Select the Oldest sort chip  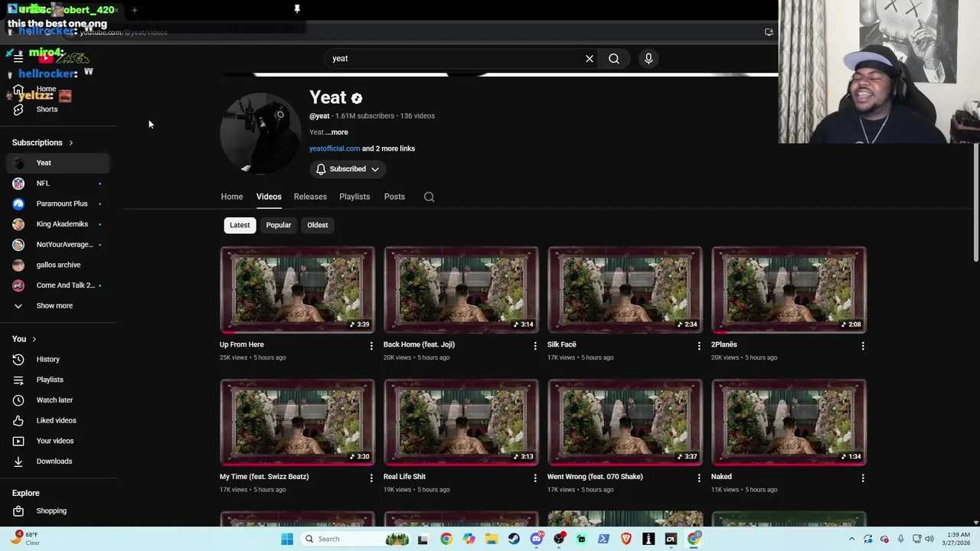[x=318, y=225]
